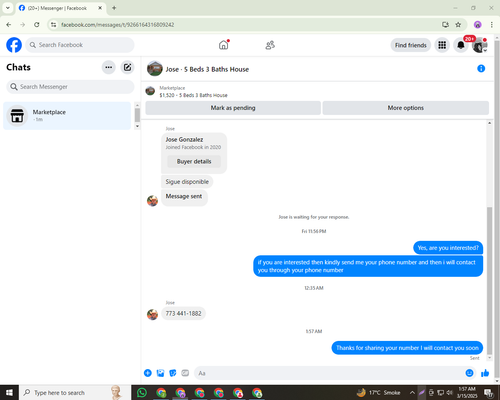Attach a file with photo icon
Screen dimensions: 500x400
click(160, 373)
